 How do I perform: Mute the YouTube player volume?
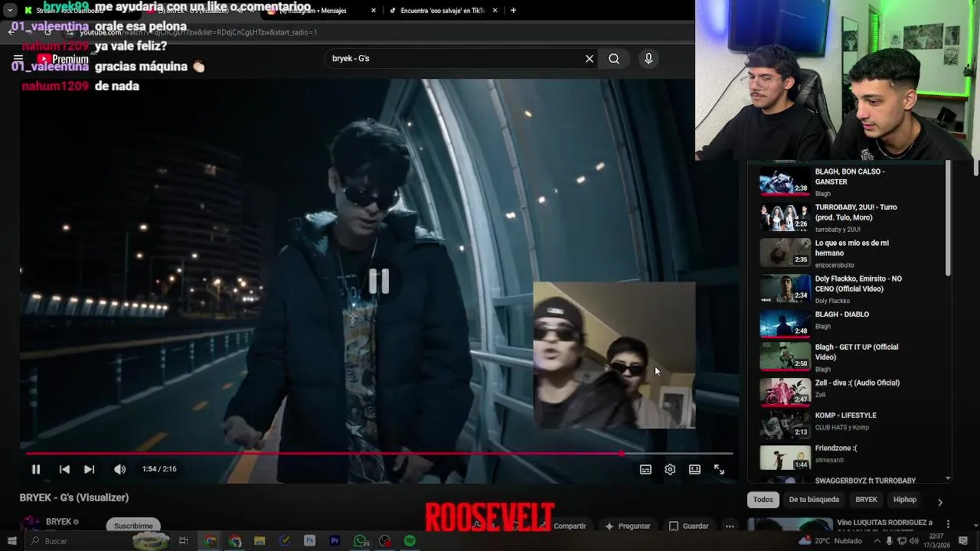(x=119, y=469)
